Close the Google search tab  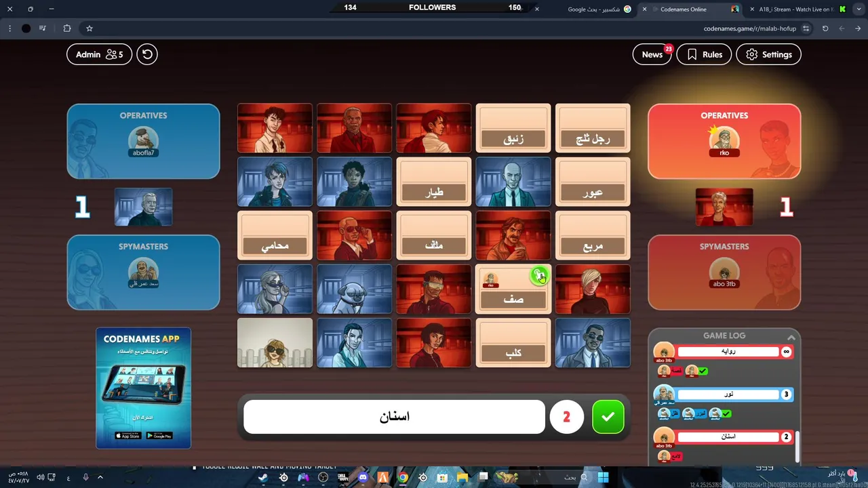pos(536,9)
